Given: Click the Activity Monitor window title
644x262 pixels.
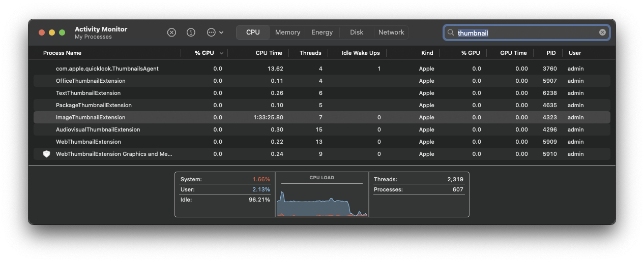Looking at the screenshot, I should 101,29.
